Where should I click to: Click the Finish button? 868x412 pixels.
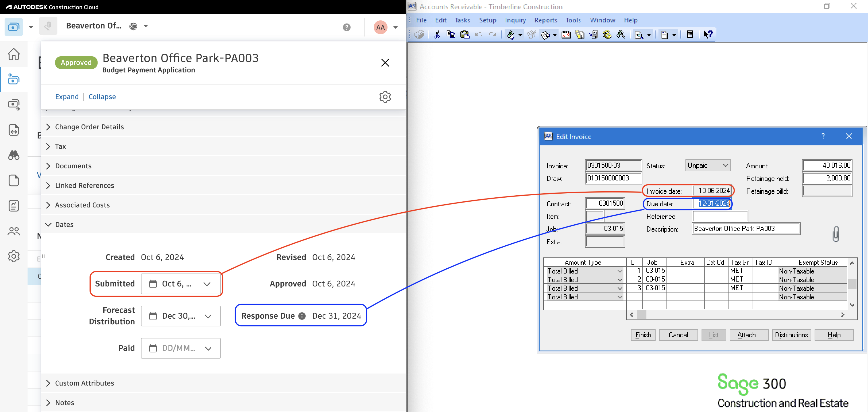click(643, 335)
